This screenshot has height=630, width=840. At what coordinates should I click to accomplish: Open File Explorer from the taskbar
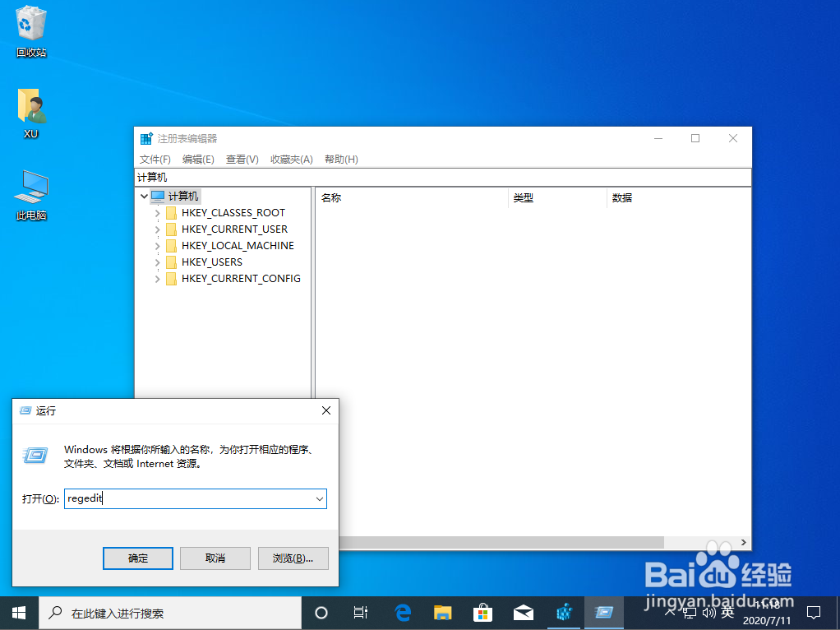tap(442, 612)
